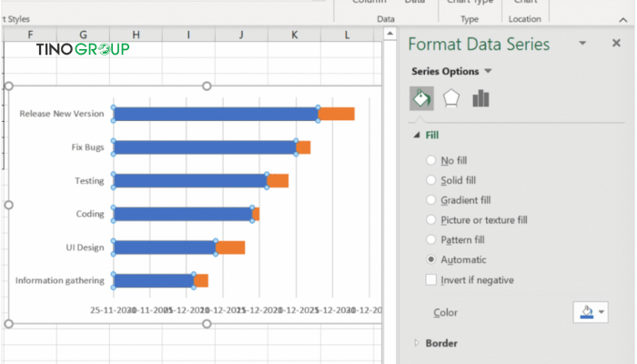Select the Automatic fill option
637x364 pixels.
[x=431, y=259]
